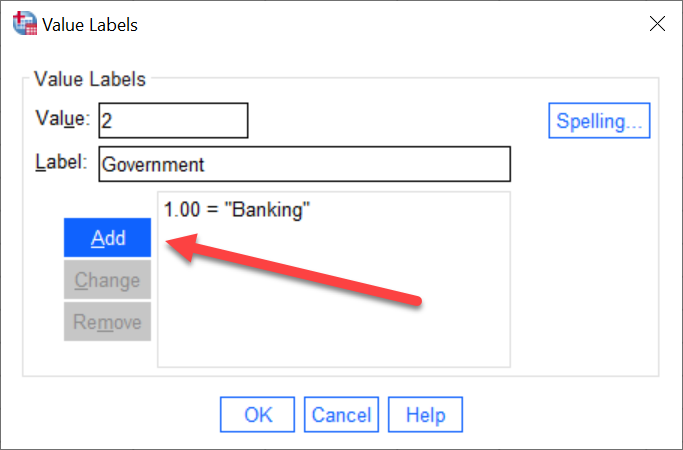Click the "Value:" caption text
Viewport: 683px width, 450px height.
coord(63,118)
